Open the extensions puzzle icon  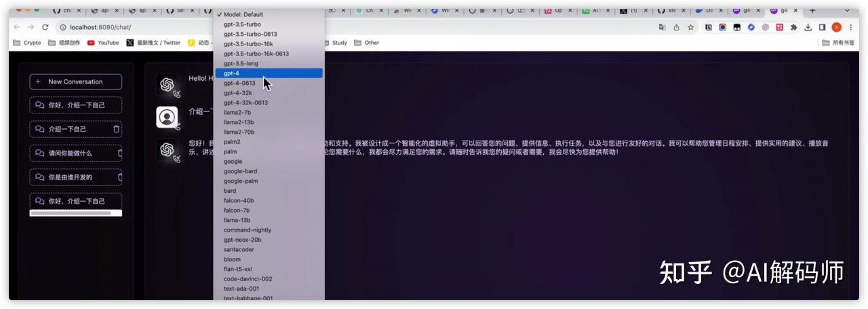(x=793, y=27)
